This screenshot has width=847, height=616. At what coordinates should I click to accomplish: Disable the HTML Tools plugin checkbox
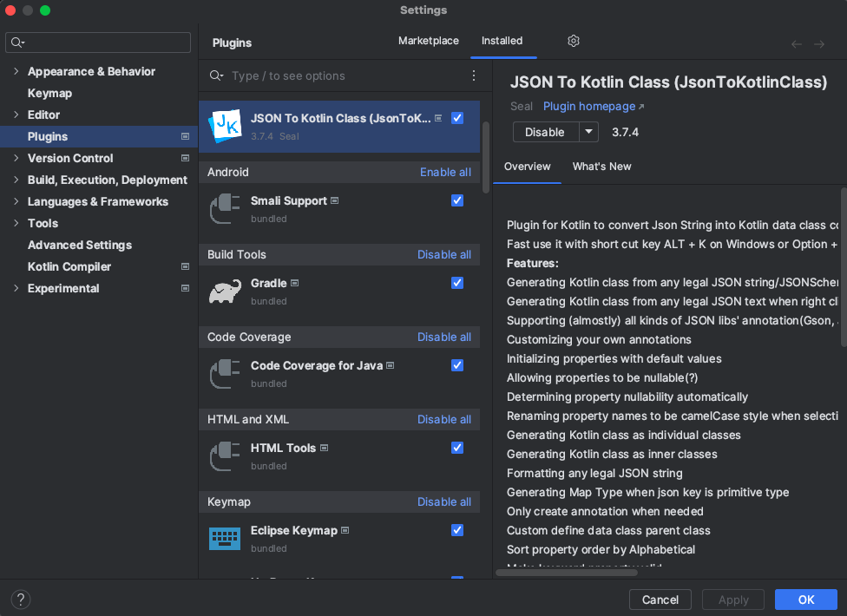[x=457, y=448]
